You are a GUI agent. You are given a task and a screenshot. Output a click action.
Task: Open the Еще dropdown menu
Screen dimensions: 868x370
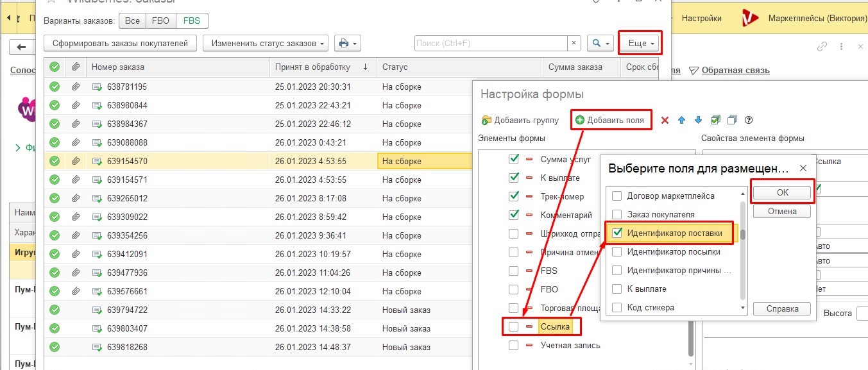pyautogui.click(x=640, y=43)
